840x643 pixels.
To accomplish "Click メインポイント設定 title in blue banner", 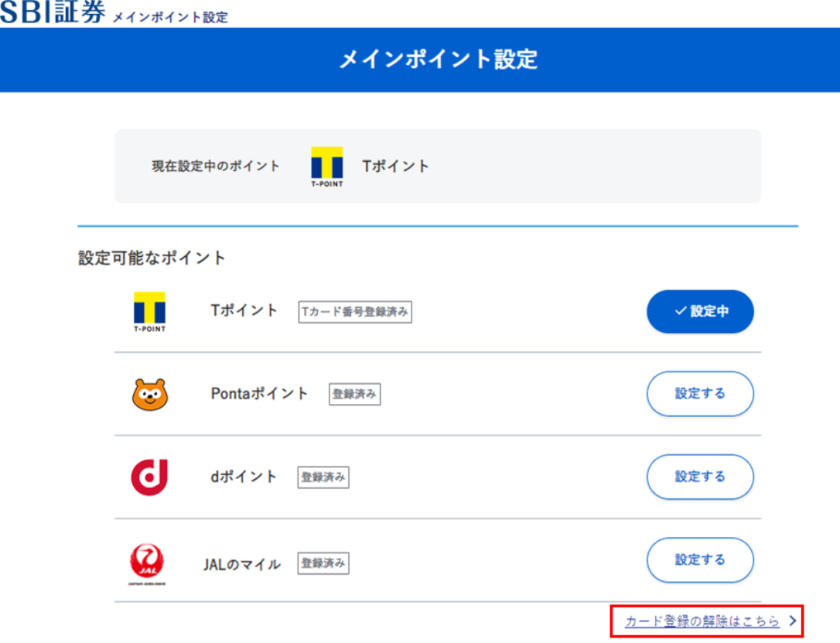I will point(439,60).
